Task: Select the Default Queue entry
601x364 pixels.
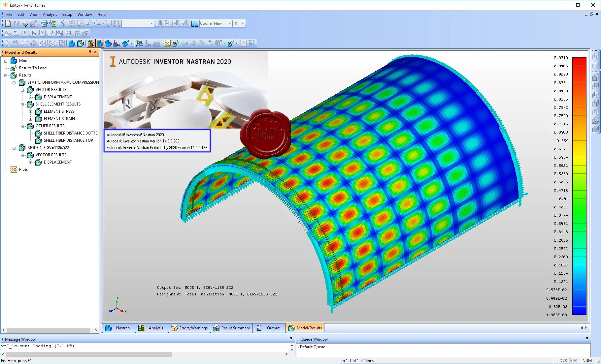Action: [313, 347]
